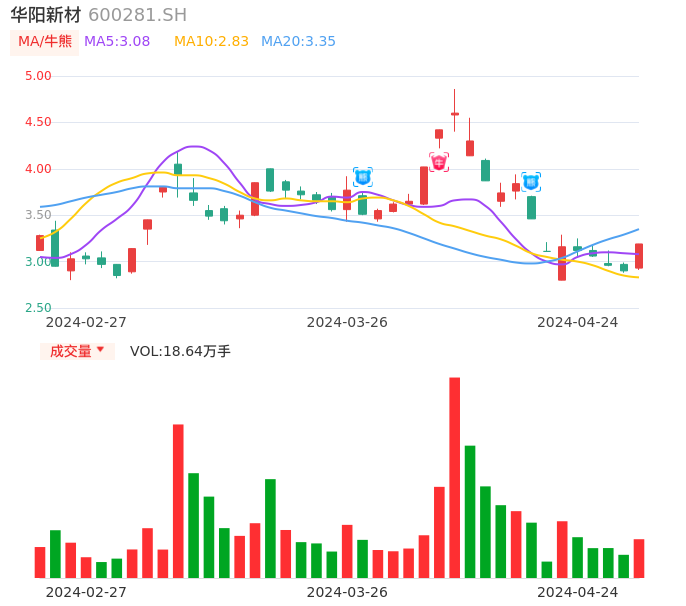
Task: Click the blue bear marker near 2024-03-26
Action: (x=363, y=177)
